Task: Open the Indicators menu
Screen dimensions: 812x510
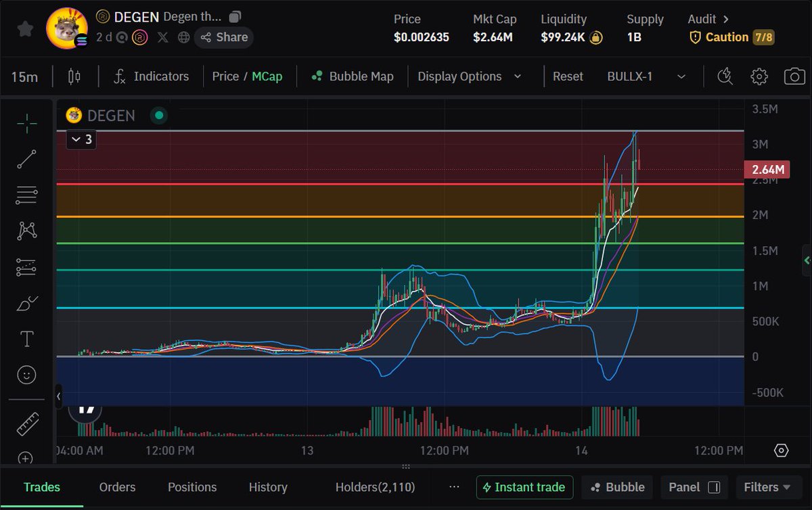Action: pos(150,76)
